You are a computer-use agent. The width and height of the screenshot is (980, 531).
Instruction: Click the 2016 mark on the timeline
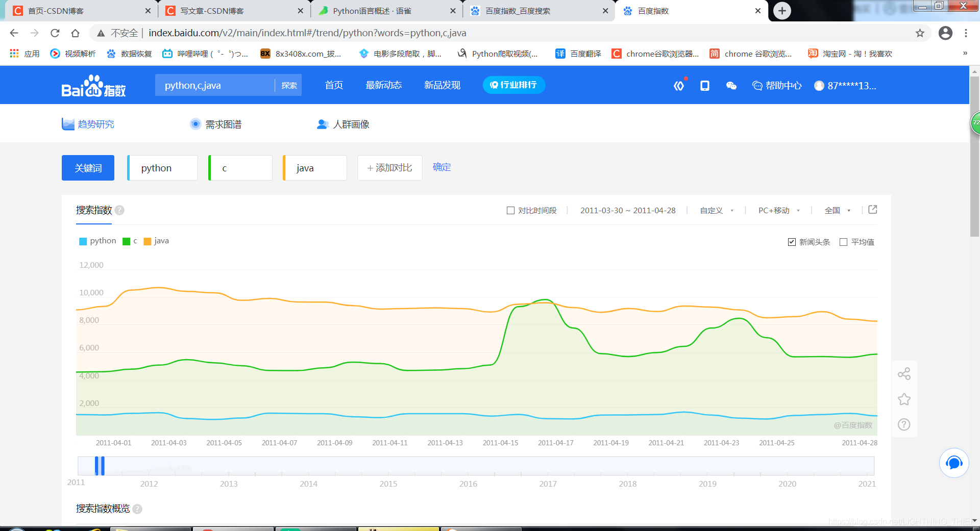468,484
